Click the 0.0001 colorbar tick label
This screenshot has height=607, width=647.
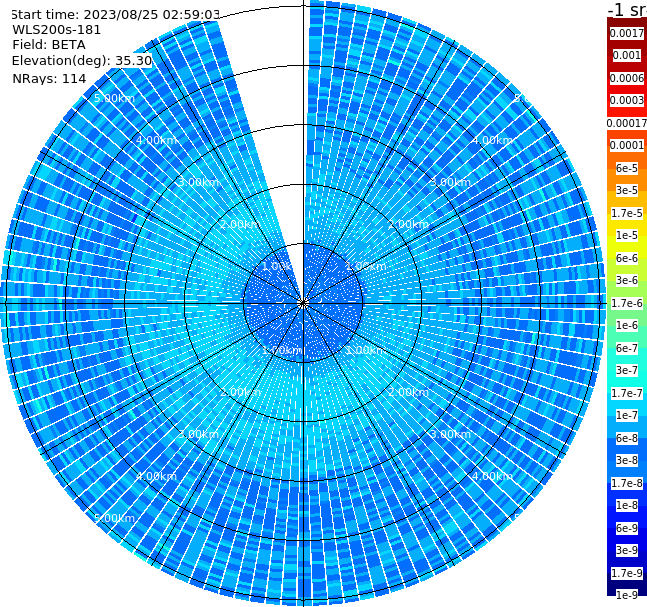[627, 145]
